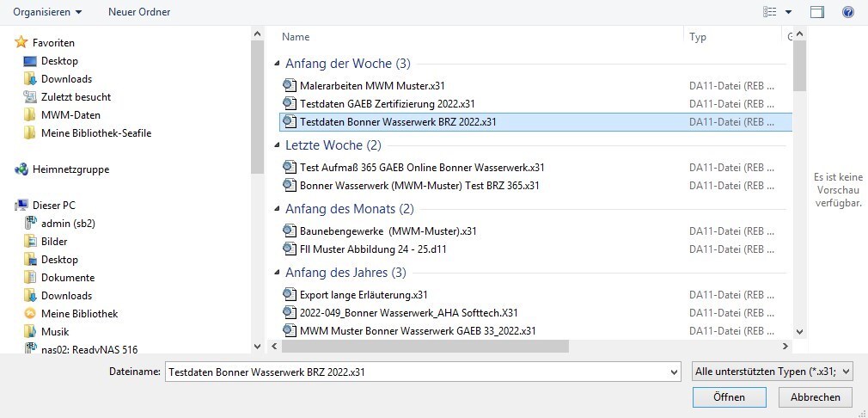Screen dimensions: 868x418
Task: Open the Organisieren dropdown menu
Action: coord(47,12)
